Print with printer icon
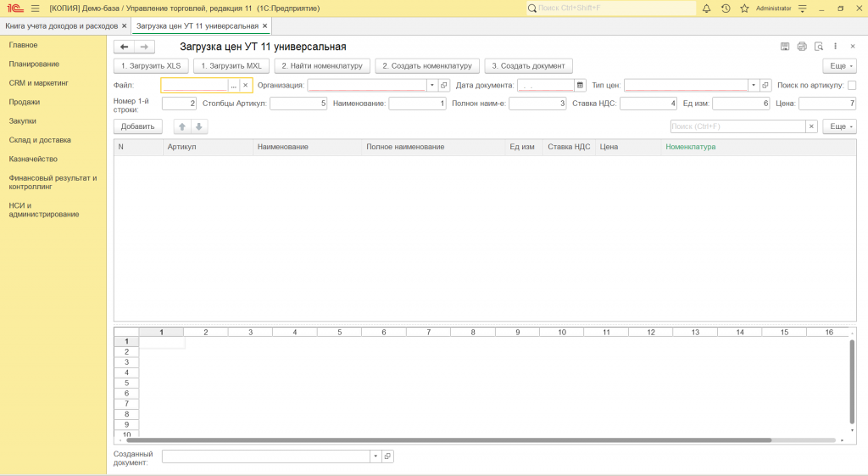The width and height of the screenshot is (868, 476). point(802,47)
